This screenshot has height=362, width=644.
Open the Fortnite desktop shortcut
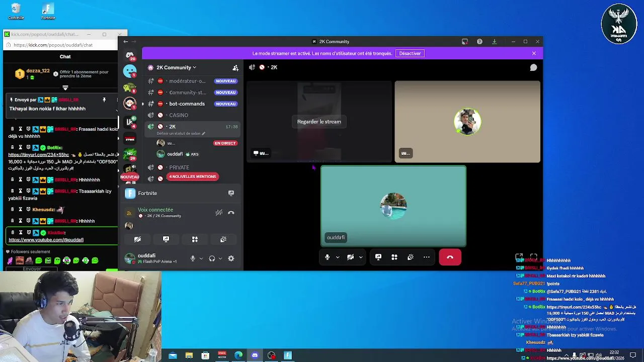(x=48, y=12)
